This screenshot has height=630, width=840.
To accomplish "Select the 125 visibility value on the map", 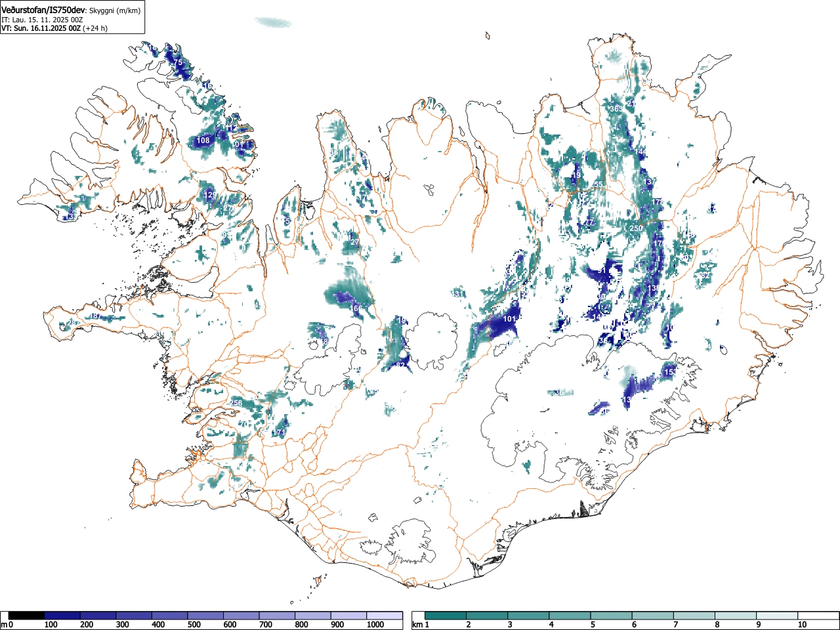I will click(x=210, y=195).
